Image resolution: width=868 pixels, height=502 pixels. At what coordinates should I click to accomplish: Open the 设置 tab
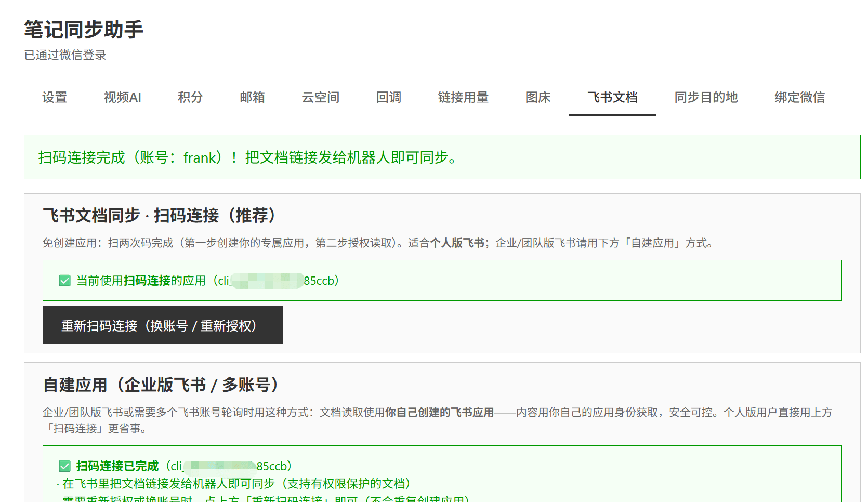(x=55, y=97)
